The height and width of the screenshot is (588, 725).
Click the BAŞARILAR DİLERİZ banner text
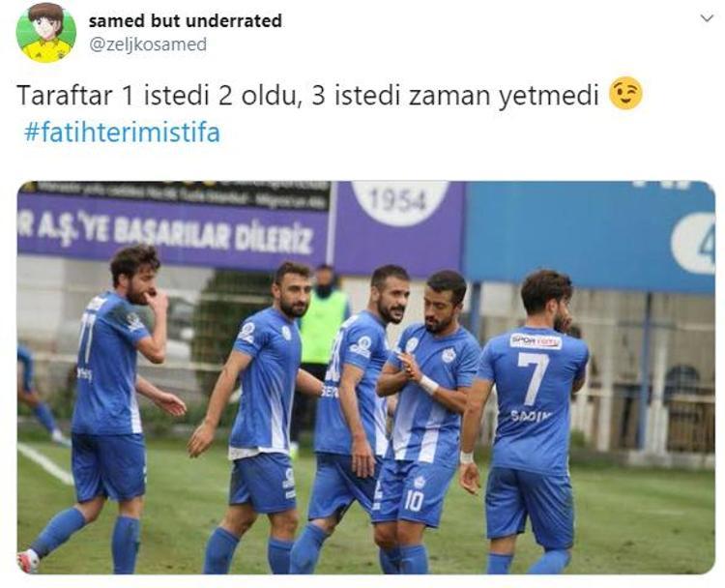[x=214, y=237]
